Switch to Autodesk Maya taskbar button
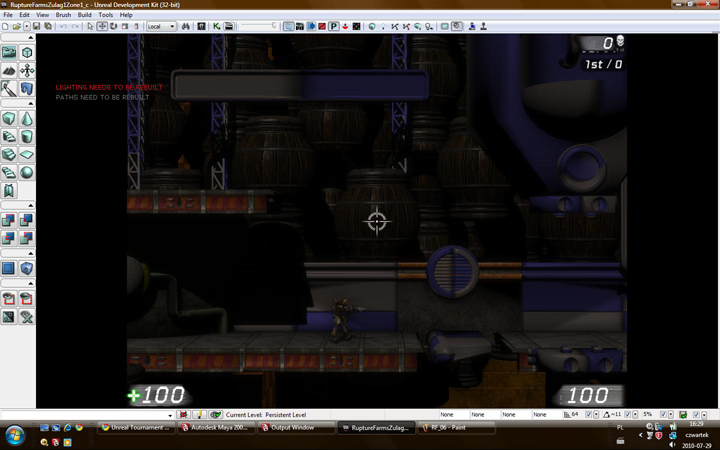 pyautogui.click(x=217, y=428)
